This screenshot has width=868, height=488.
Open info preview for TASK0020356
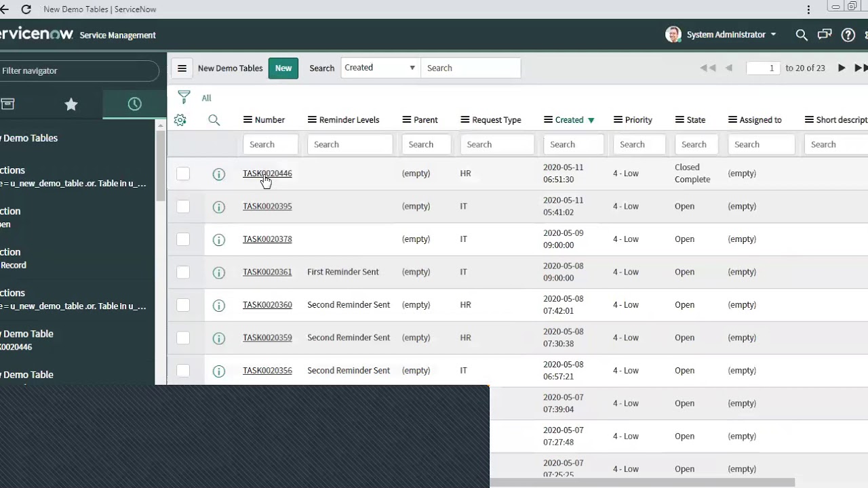coord(218,371)
